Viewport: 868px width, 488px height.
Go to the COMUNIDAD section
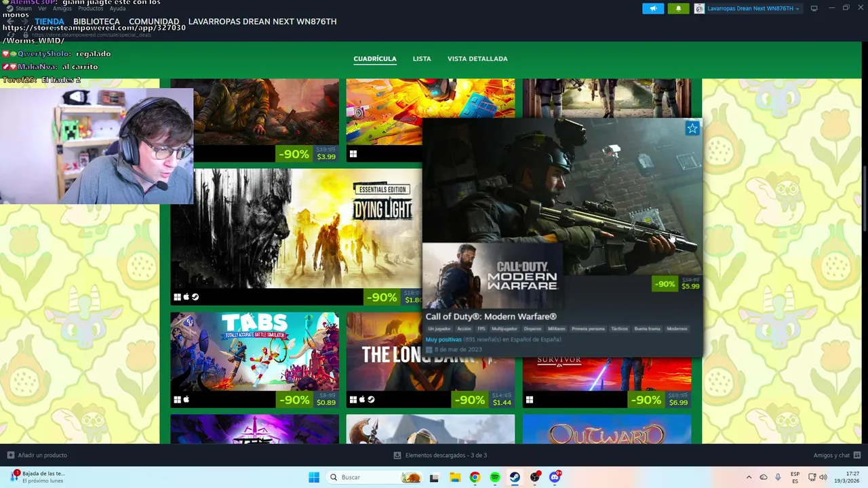[x=154, y=22]
